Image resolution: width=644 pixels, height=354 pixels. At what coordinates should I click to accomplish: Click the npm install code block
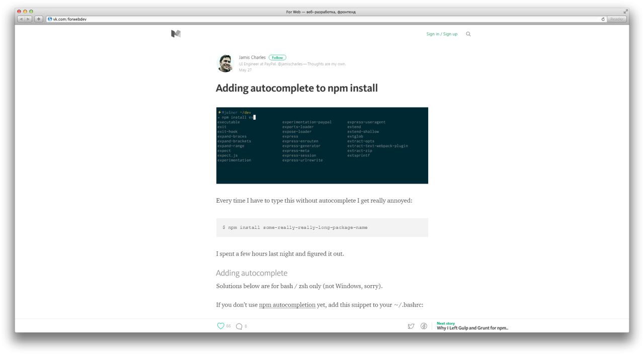[x=322, y=227]
